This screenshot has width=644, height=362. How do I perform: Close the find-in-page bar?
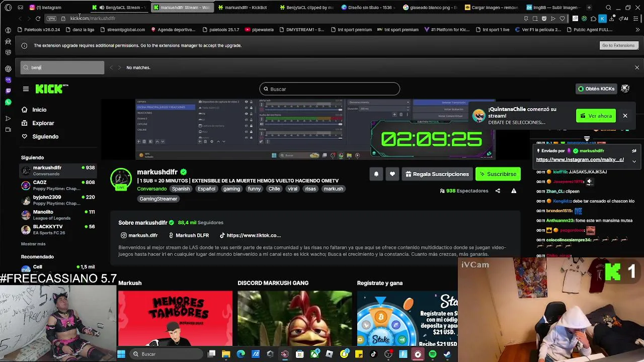pos(637,67)
